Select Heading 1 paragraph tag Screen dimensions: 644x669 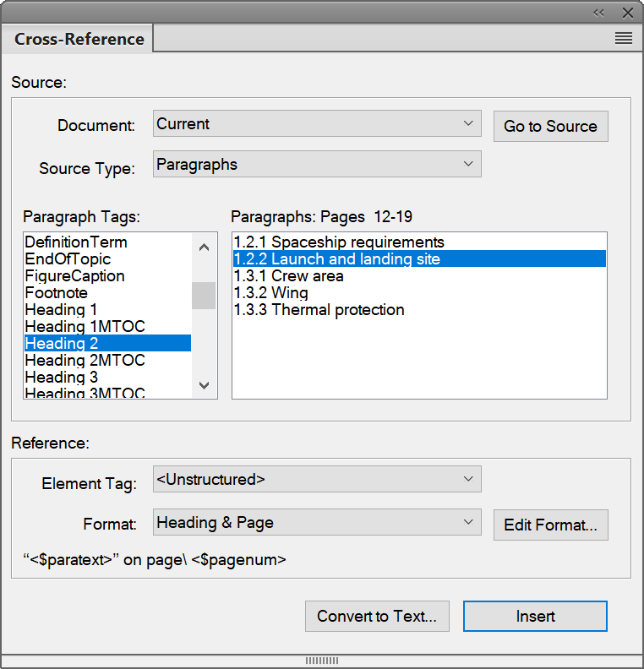[61, 310]
